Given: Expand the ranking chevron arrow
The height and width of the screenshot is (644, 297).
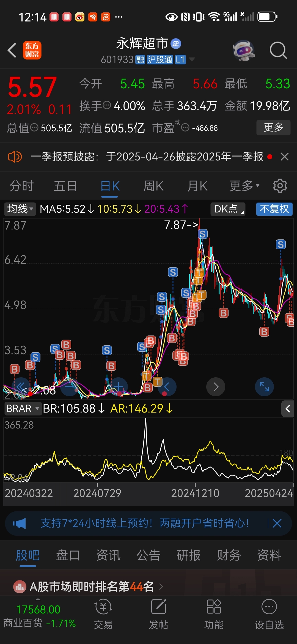Looking at the screenshot, I should (x=161, y=587).
